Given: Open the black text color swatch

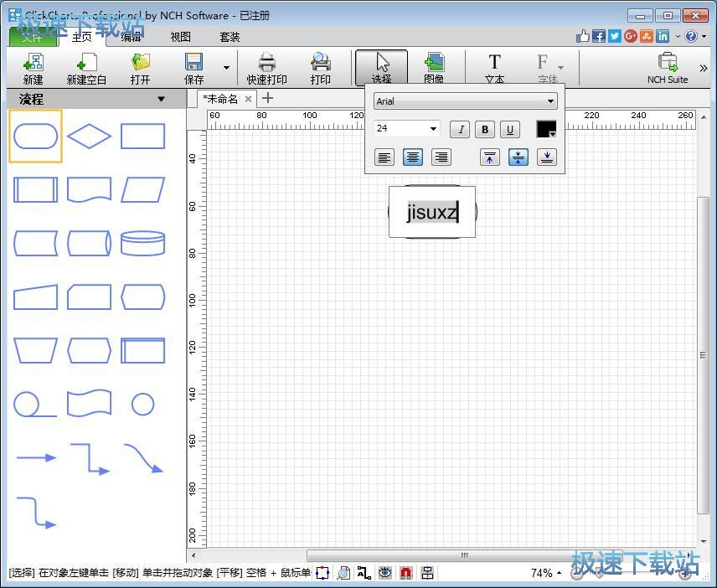Looking at the screenshot, I should coord(545,129).
